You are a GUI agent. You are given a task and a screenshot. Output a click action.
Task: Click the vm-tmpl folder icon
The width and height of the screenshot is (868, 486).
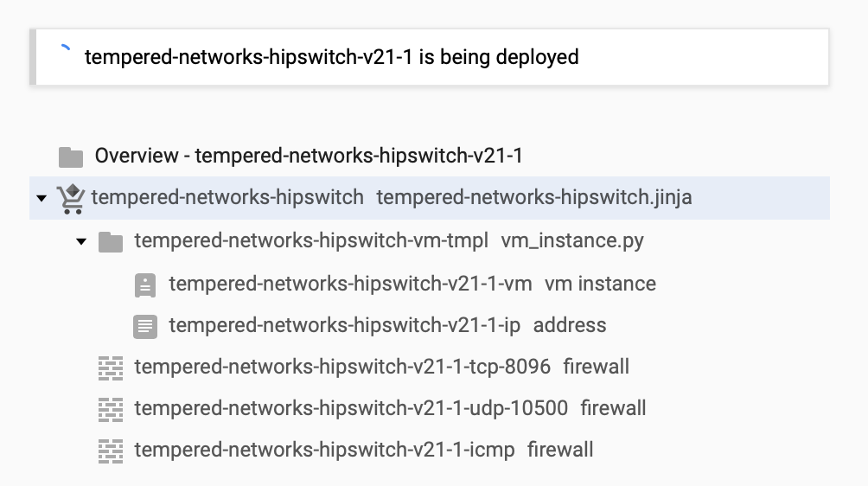[x=111, y=240]
